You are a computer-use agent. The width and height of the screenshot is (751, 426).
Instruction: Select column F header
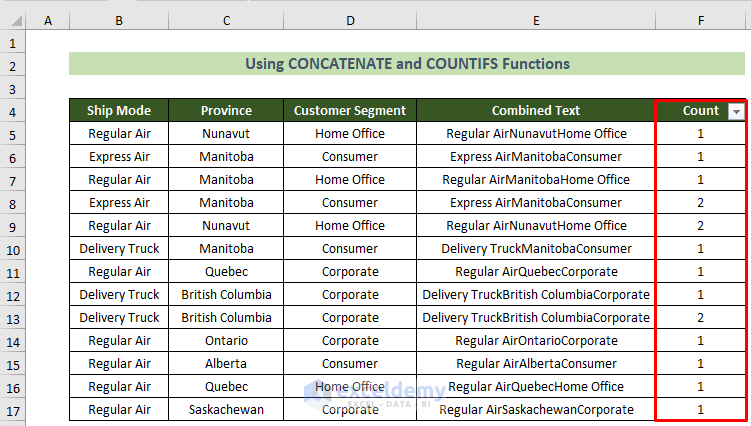tap(701, 21)
